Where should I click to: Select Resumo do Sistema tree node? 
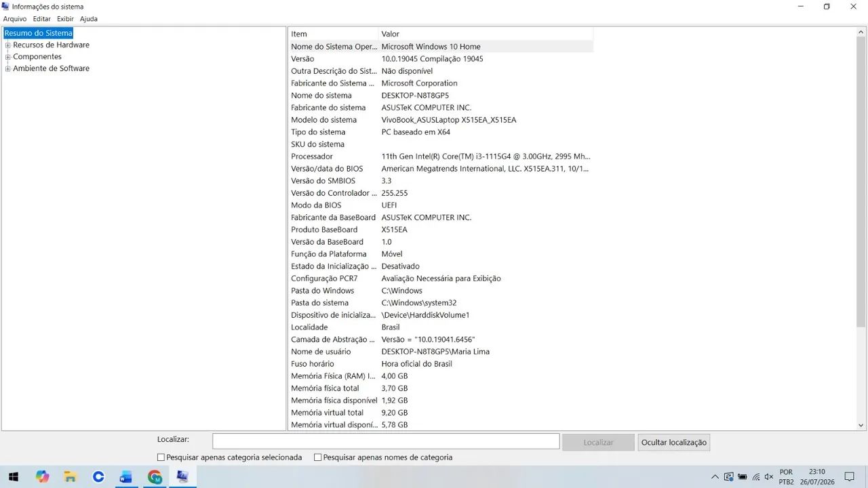click(x=38, y=33)
